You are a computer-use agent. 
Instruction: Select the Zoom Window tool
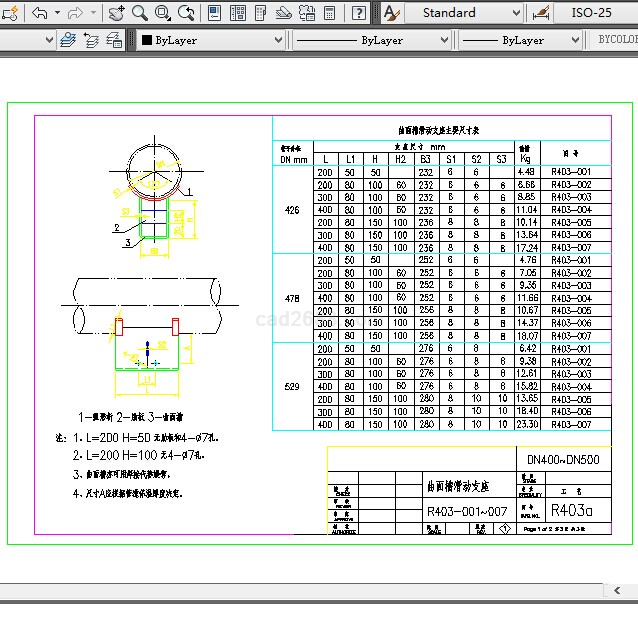pyautogui.click(x=162, y=13)
